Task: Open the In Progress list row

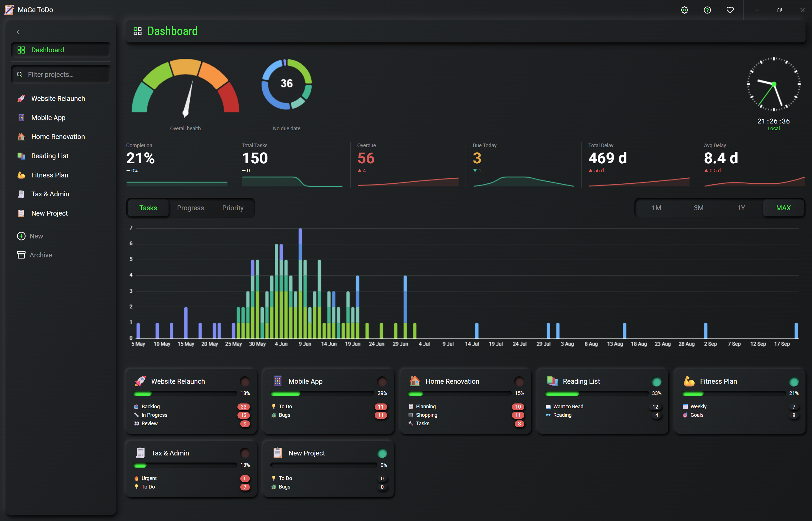Action: pos(192,415)
